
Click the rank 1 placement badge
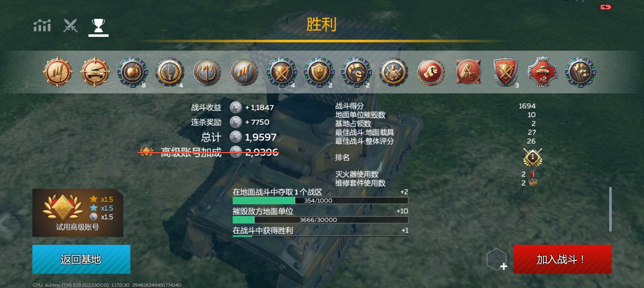pos(533,158)
